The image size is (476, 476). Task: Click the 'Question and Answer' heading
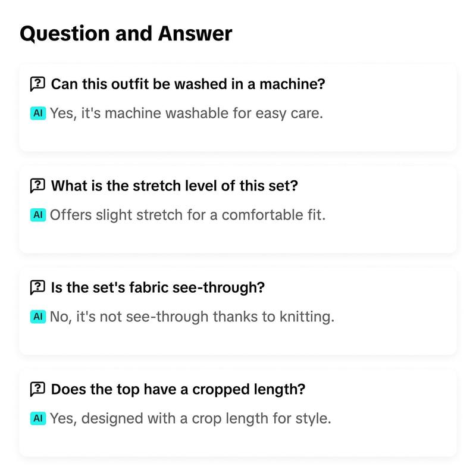coord(126,34)
